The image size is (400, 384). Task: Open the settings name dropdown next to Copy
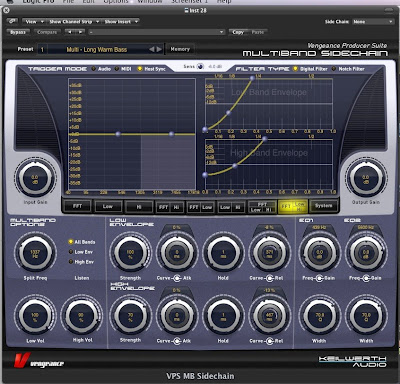156,32
